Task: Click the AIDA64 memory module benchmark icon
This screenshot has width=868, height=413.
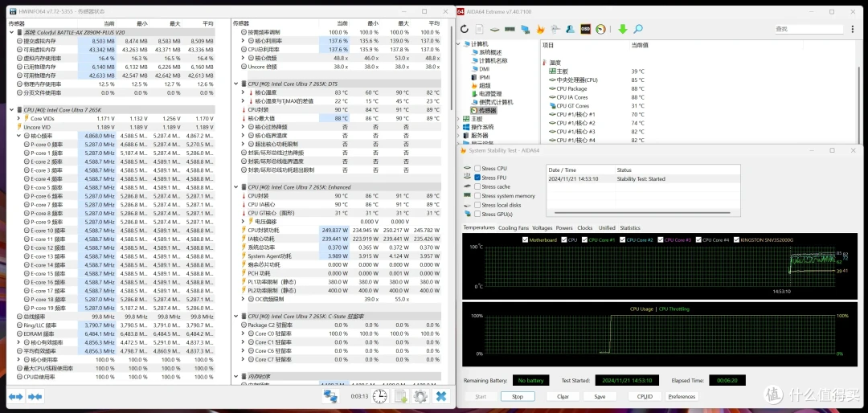Action: [510, 29]
